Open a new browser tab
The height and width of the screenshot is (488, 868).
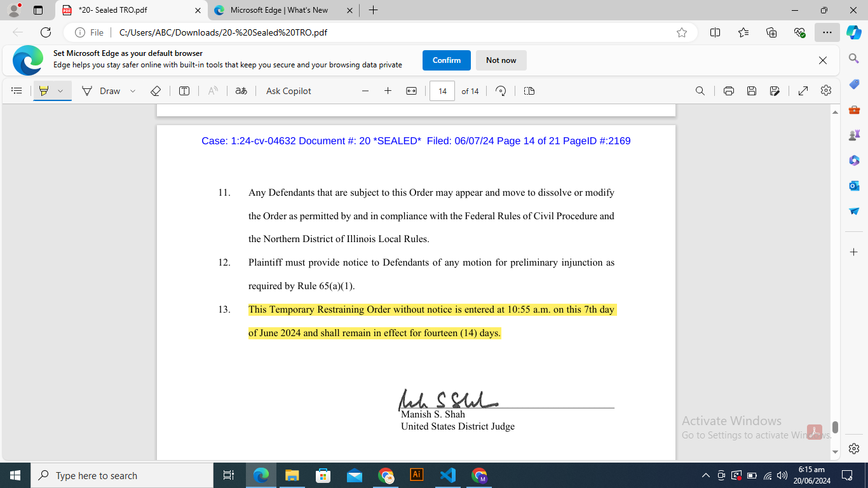(373, 10)
